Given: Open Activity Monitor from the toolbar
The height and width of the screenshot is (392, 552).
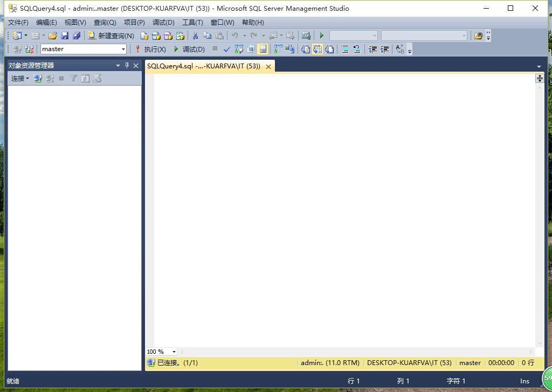Looking at the screenshot, I should coord(306,36).
